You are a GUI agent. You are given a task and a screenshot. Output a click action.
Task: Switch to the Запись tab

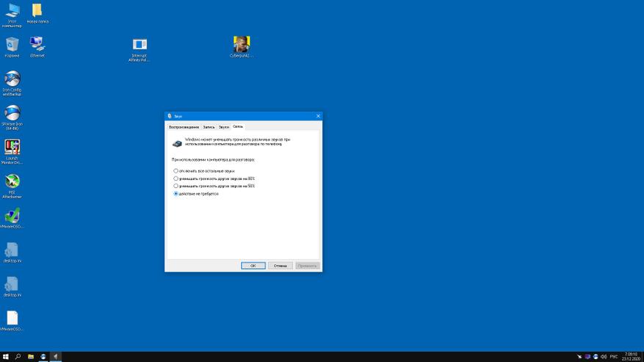[209, 127]
